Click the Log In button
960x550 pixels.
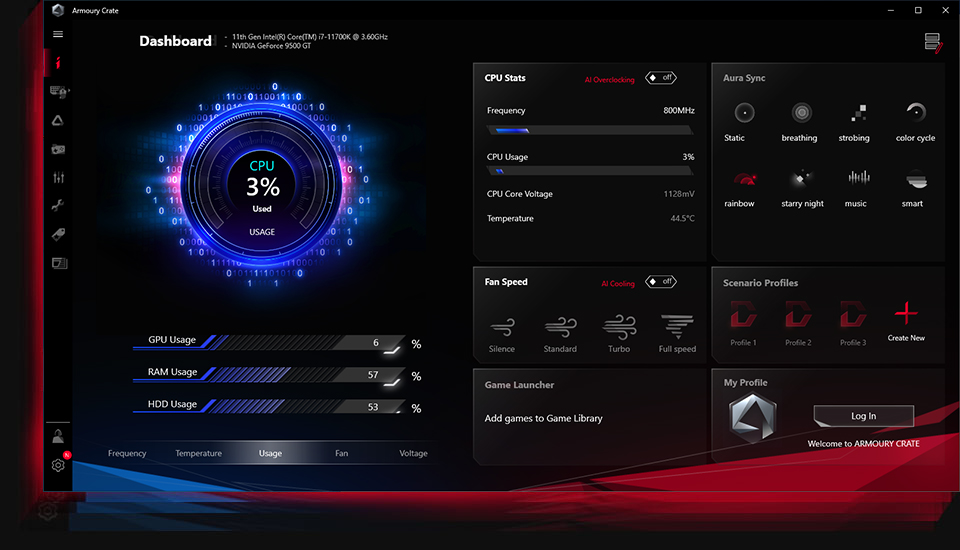point(863,416)
